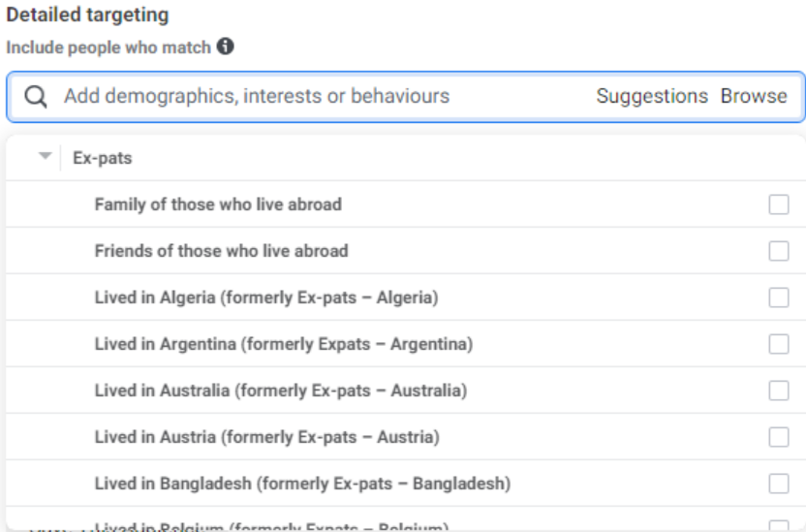The width and height of the screenshot is (806, 532).
Task: Focus the Add demographics, interests or behaviours field
Action: pos(291,97)
